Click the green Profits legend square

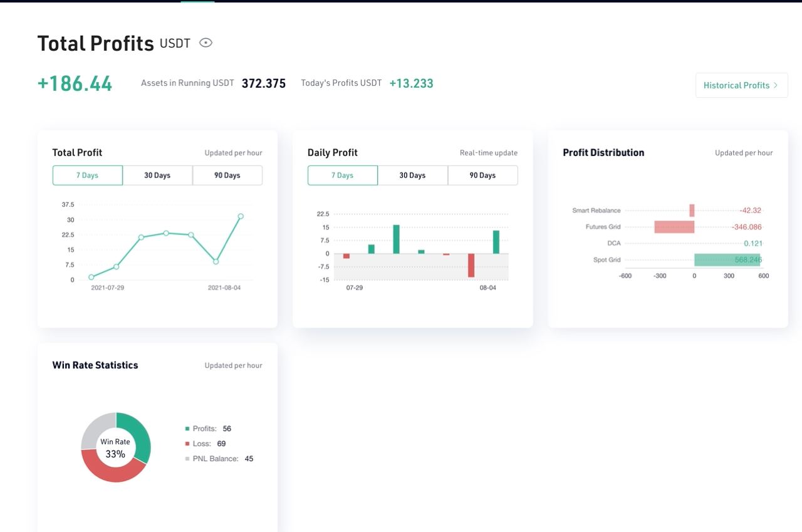click(x=187, y=429)
